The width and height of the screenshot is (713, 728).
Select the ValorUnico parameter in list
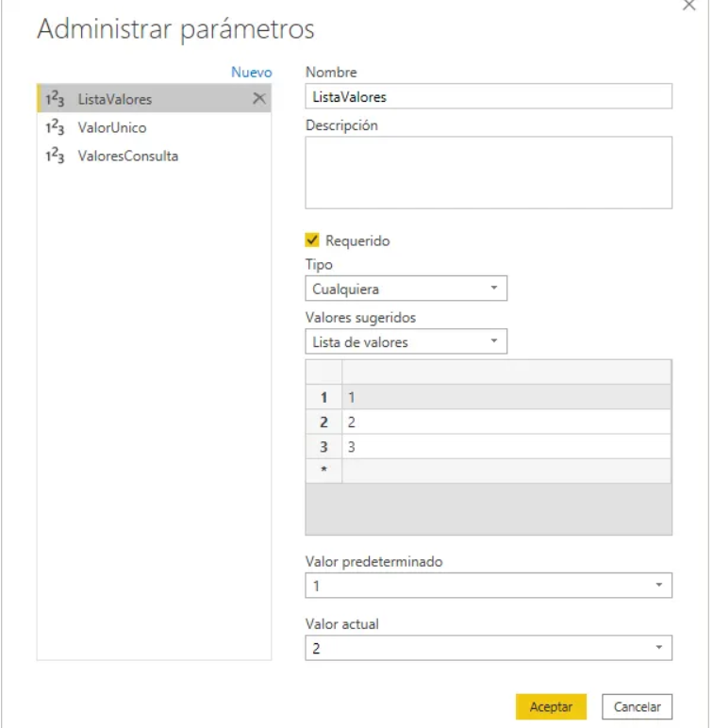[111, 127]
